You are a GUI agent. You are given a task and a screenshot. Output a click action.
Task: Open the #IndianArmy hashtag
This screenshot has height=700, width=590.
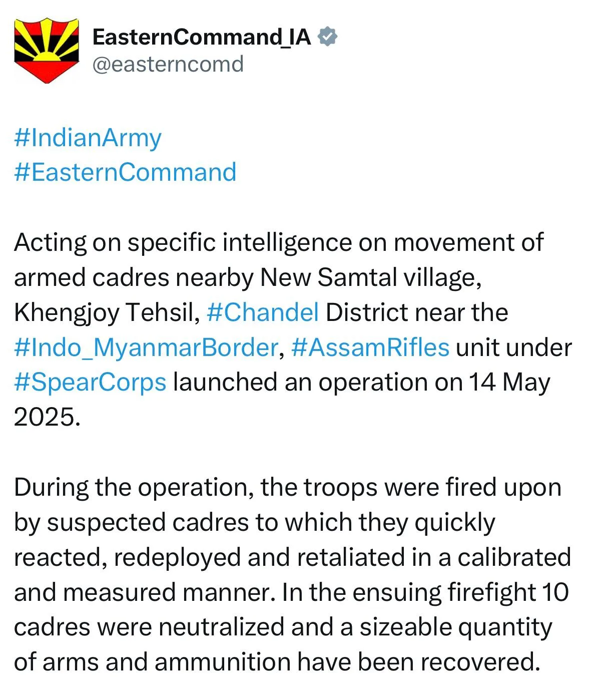click(88, 138)
